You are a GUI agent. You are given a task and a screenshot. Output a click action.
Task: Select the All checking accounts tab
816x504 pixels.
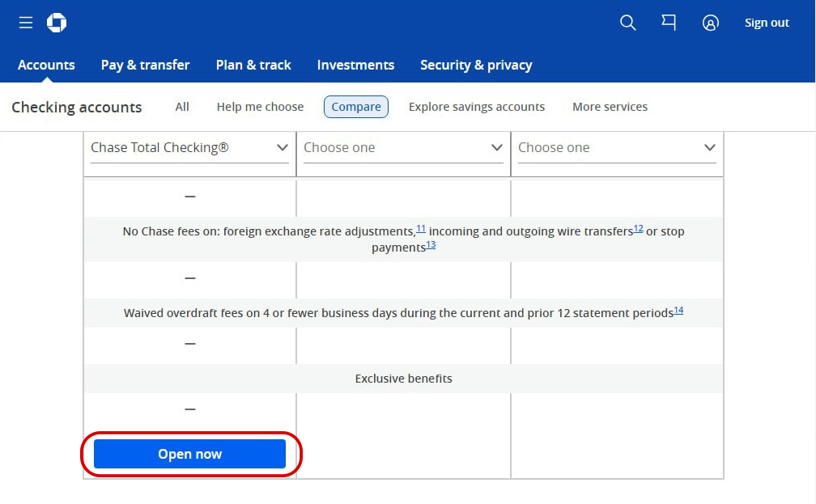tap(182, 107)
